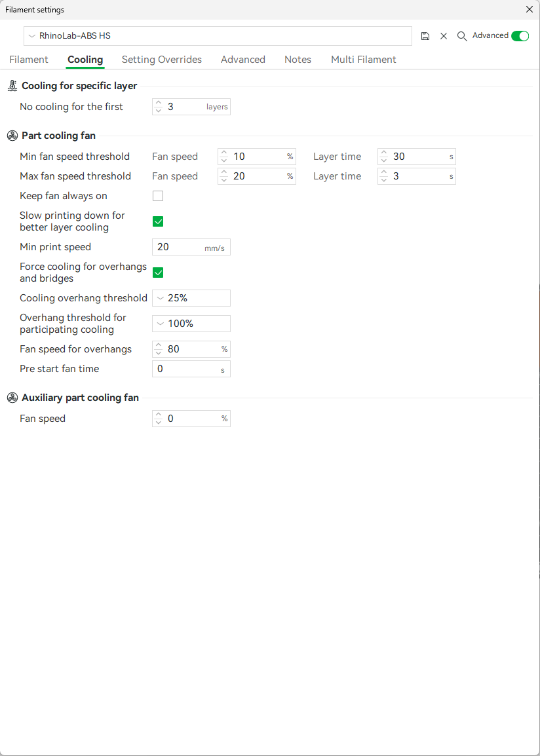Click the save preset floppy disk icon
Viewport: 540px width, 756px height.
tap(425, 36)
